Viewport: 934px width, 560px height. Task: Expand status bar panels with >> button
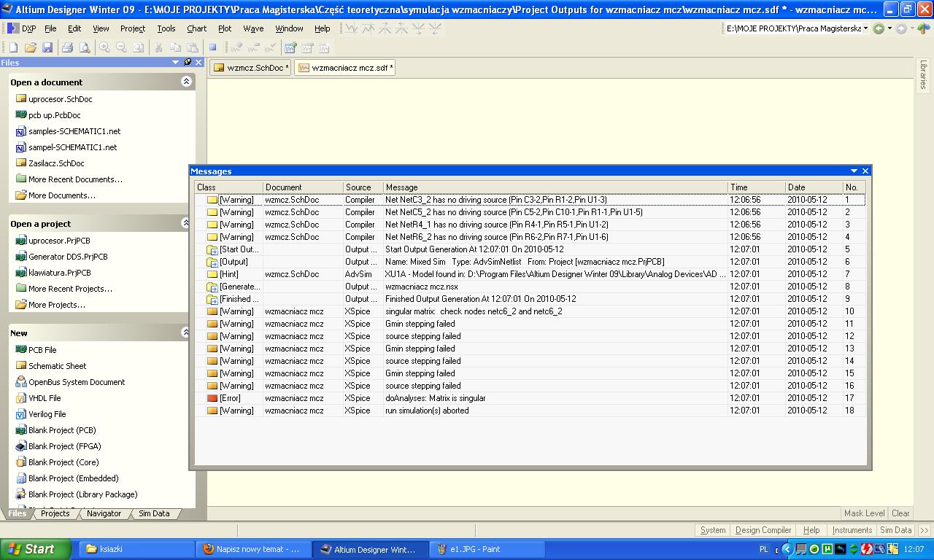925,530
